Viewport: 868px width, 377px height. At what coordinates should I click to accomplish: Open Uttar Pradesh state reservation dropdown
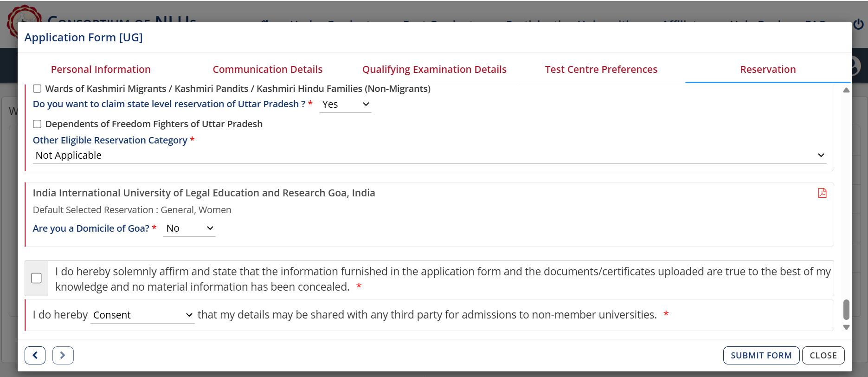point(346,104)
